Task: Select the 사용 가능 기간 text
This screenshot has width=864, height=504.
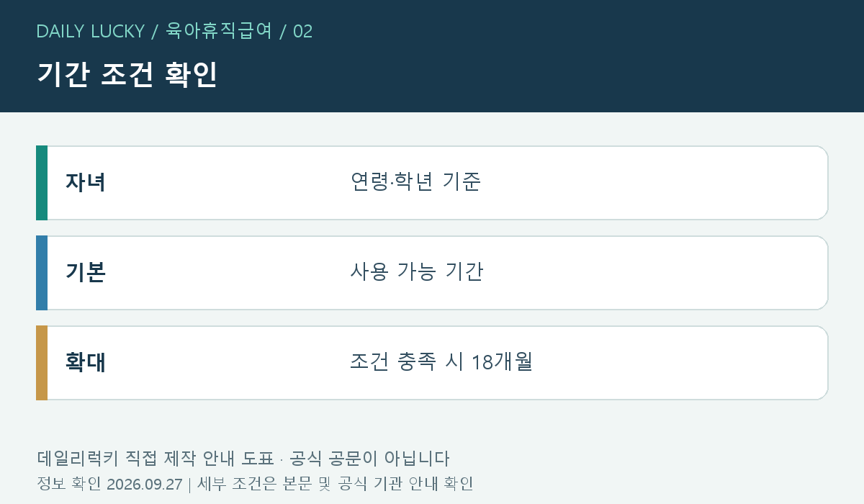Action: pos(416,272)
